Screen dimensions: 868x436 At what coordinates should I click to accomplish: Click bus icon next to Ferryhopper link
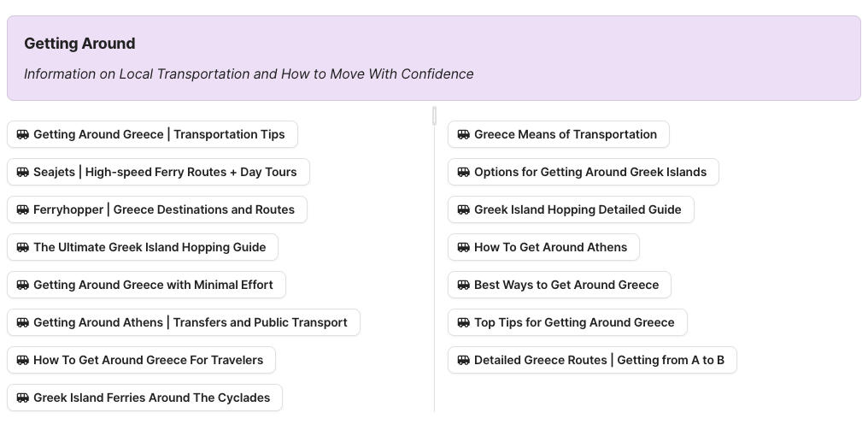coord(23,209)
